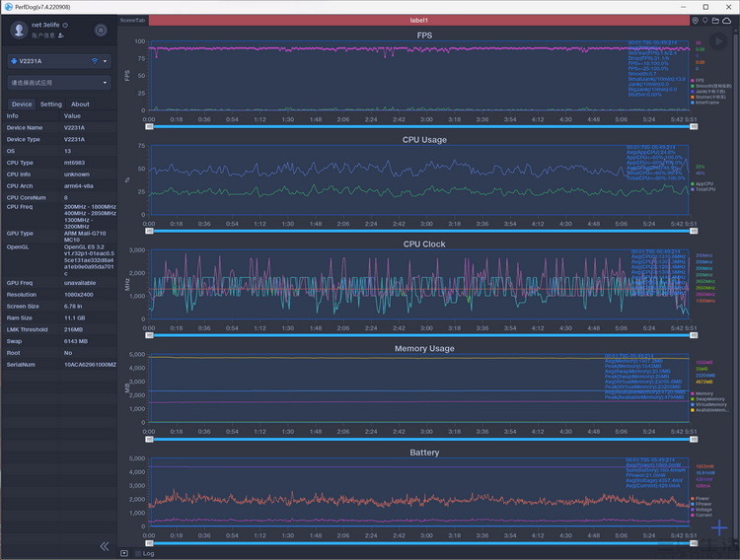740x560 pixels.
Task: Click the Android device icon beside V2231A
Action: (x=14, y=61)
